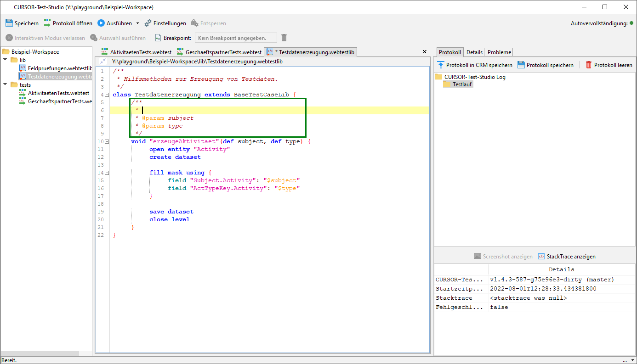The height and width of the screenshot is (364, 637).
Task: Show the StackTrace anzeigen view
Action: coord(567,257)
